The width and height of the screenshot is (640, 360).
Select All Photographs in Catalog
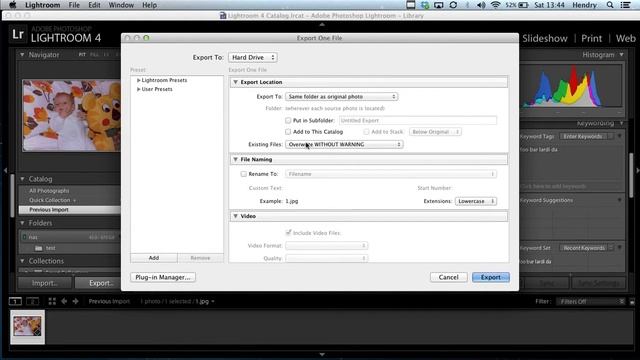coord(49,191)
